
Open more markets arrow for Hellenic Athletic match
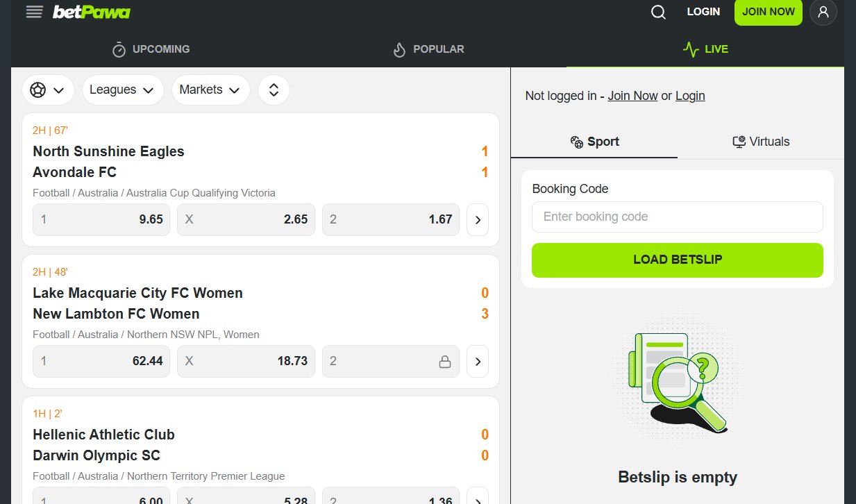pos(478,497)
